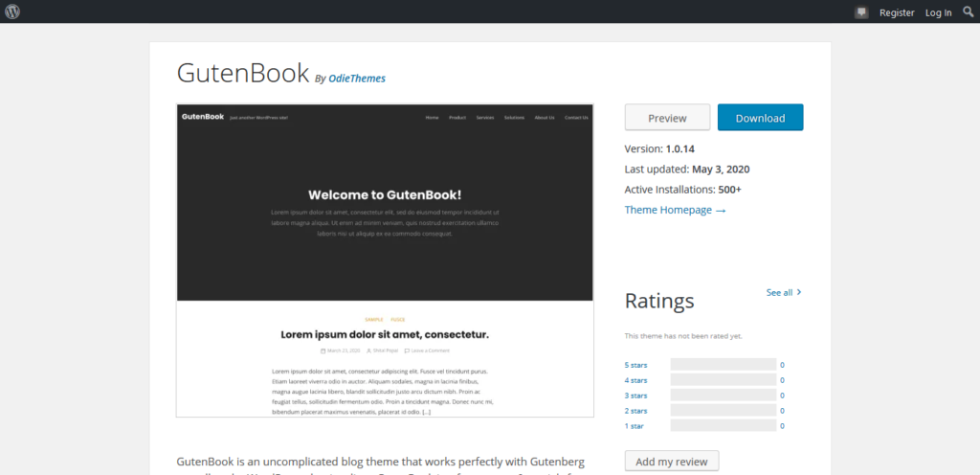Image resolution: width=980 pixels, height=475 pixels.
Task: Open the notifications bubble icon
Action: (862, 12)
